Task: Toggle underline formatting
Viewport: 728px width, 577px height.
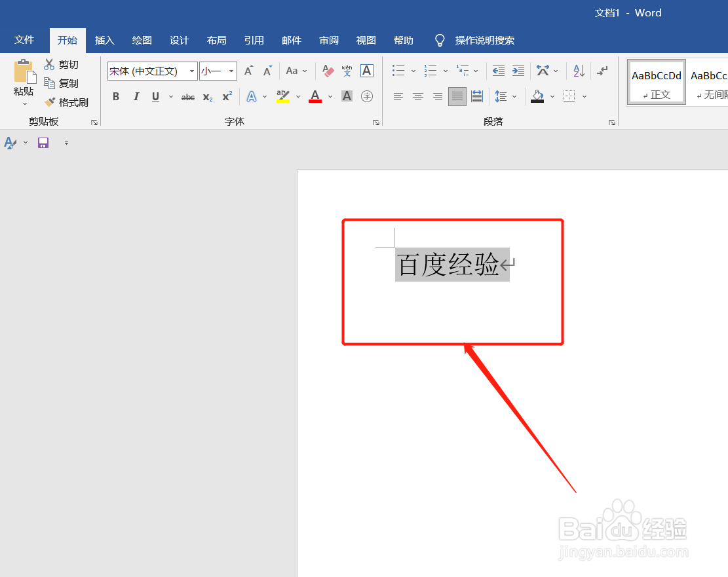Action: [x=155, y=96]
